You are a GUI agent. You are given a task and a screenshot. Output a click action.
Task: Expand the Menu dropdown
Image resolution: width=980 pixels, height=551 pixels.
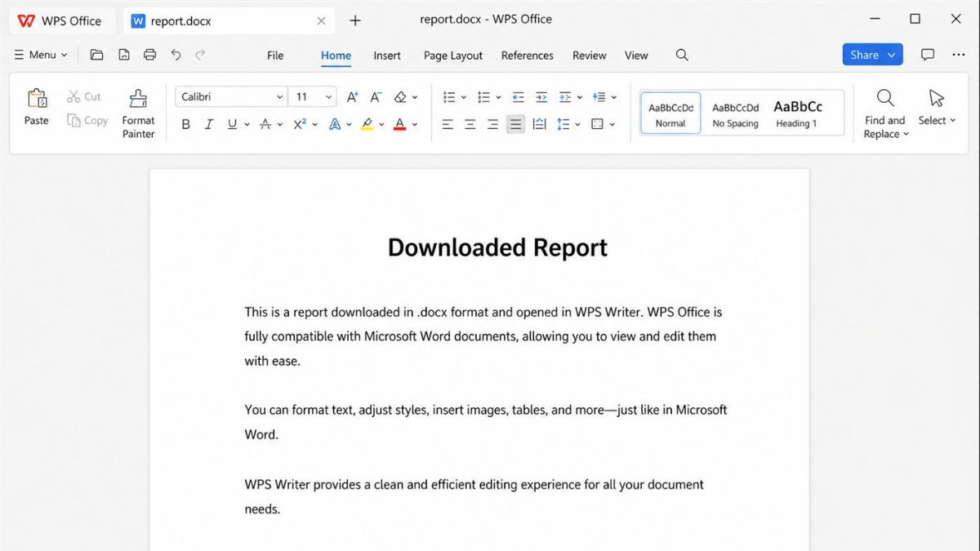pyautogui.click(x=41, y=55)
